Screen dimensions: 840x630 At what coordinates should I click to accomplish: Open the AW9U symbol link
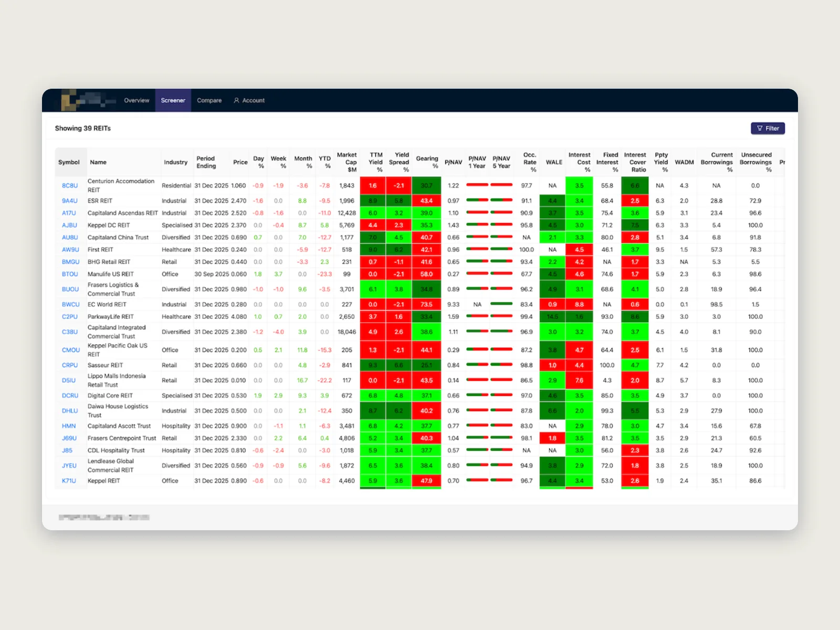pos(70,250)
